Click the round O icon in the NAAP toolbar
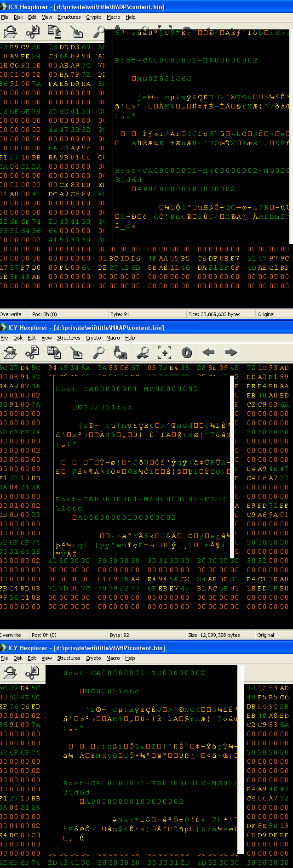The width and height of the screenshot is (293, 868). pyautogui.click(x=187, y=352)
